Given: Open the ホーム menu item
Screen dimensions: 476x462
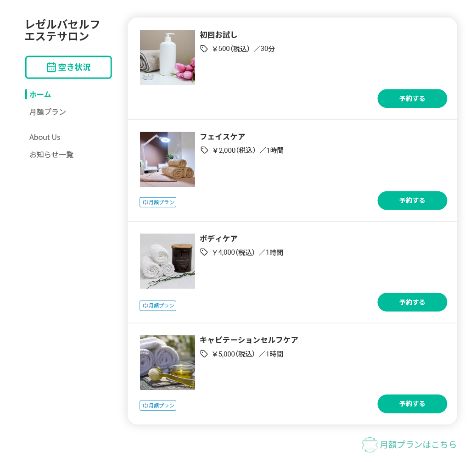Looking at the screenshot, I should point(40,95).
